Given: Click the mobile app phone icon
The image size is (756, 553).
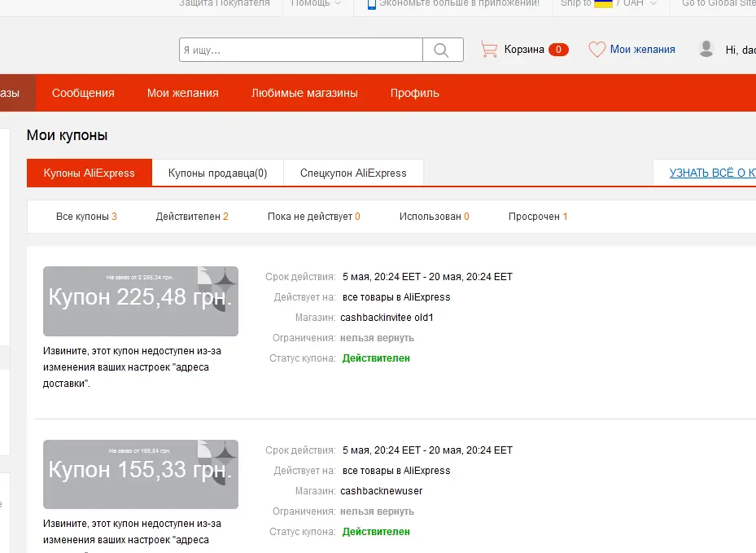Looking at the screenshot, I should click(371, 4).
